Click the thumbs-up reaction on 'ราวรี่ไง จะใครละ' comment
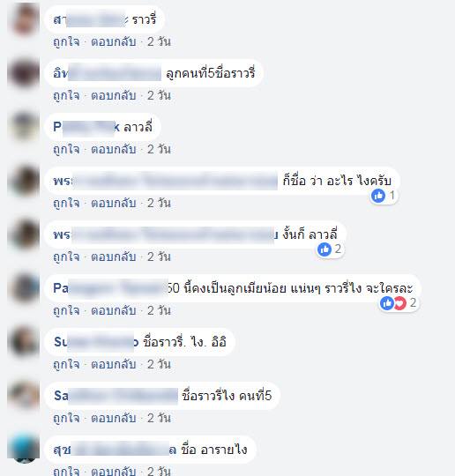 click(387, 303)
